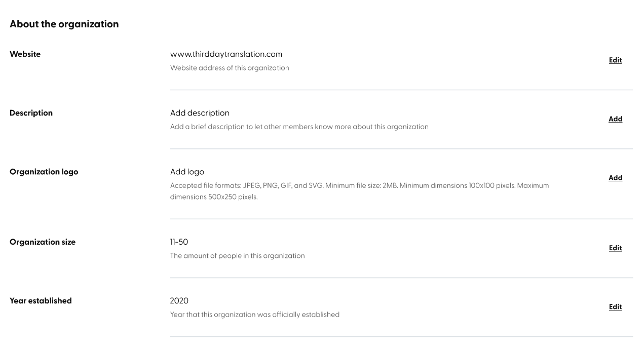Click the Year established field label

(x=41, y=301)
